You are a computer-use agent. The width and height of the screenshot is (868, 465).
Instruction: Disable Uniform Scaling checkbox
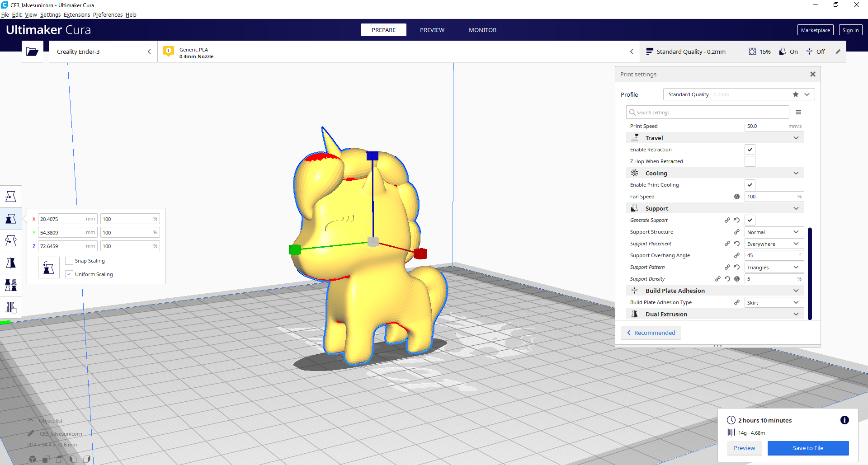(69, 274)
